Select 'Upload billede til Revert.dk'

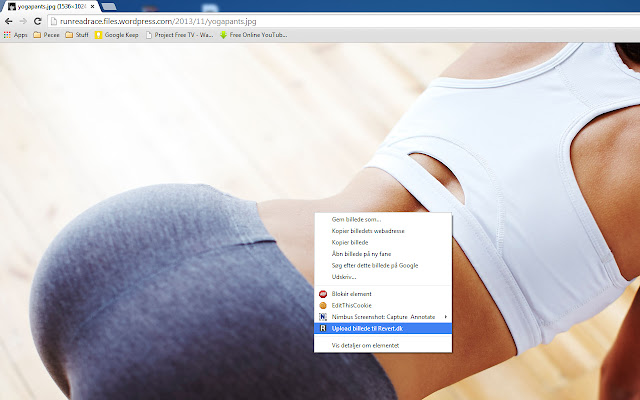pyautogui.click(x=383, y=328)
